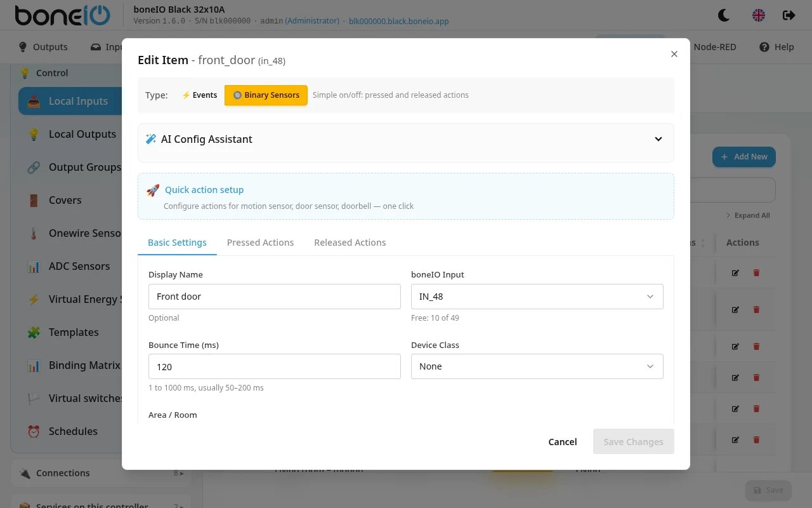Click the thermometer icon for Onewire Sensors
The height and width of the screenshot is (508, 812).
tap(34, 233)
